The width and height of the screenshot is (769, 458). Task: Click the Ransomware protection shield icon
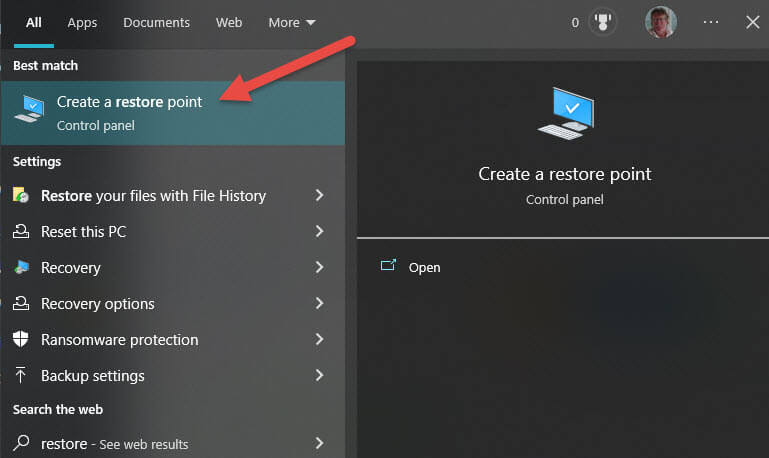(x=21, y=339)
